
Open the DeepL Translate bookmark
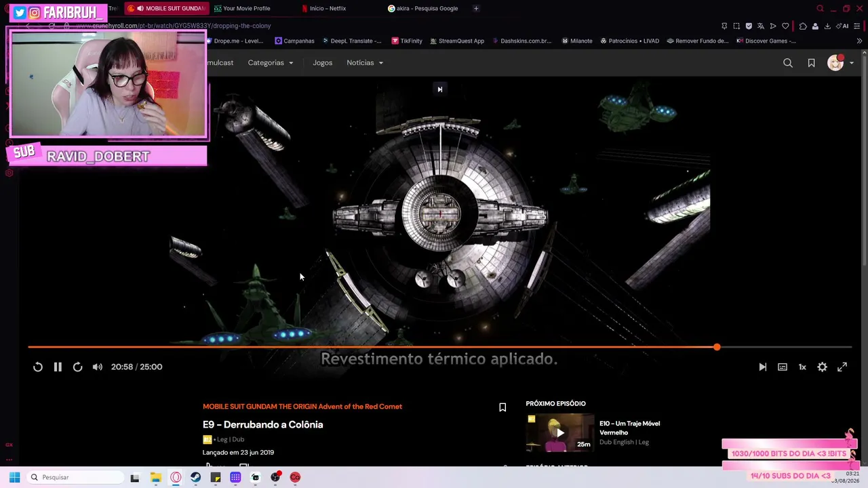click(x=351, y=41)
